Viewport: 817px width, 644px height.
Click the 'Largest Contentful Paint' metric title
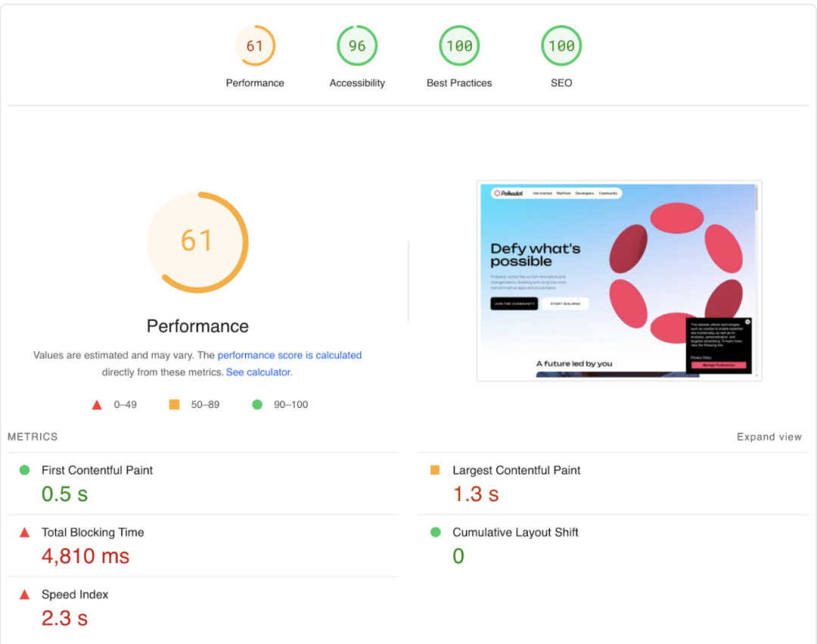(x=517, y=470)
